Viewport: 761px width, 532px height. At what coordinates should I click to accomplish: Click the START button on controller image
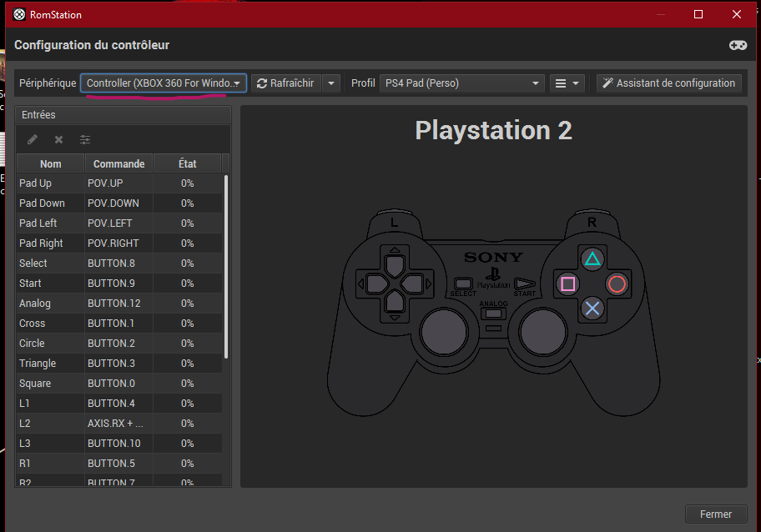click(x=524, y=284)
